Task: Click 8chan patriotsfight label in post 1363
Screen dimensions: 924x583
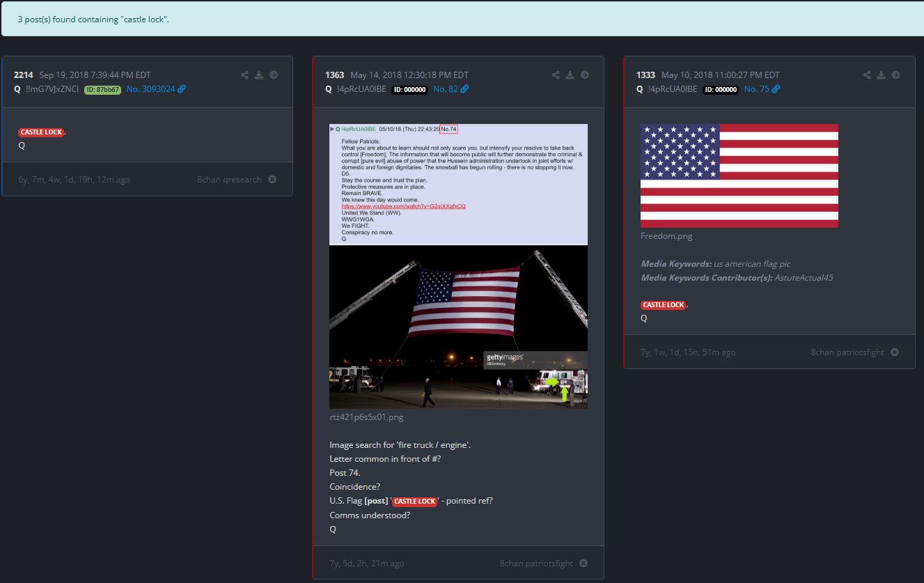Action: tap(536, 563)
